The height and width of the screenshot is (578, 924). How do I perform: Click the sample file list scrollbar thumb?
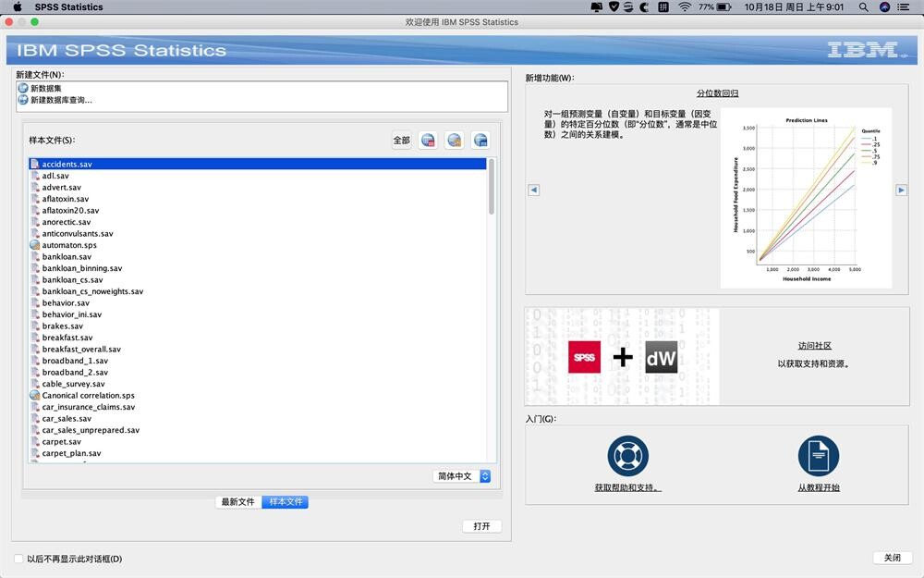[492, 187]
